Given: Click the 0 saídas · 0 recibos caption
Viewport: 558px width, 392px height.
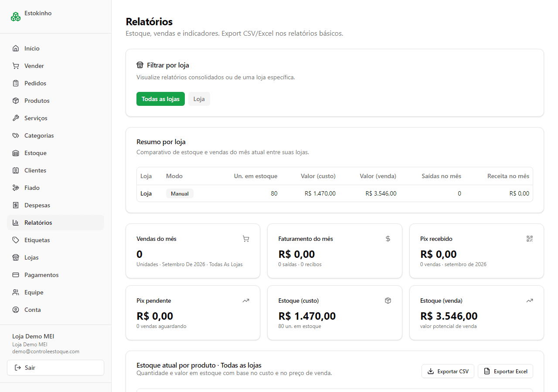Looking at the screenshot, I should [300, 264].
